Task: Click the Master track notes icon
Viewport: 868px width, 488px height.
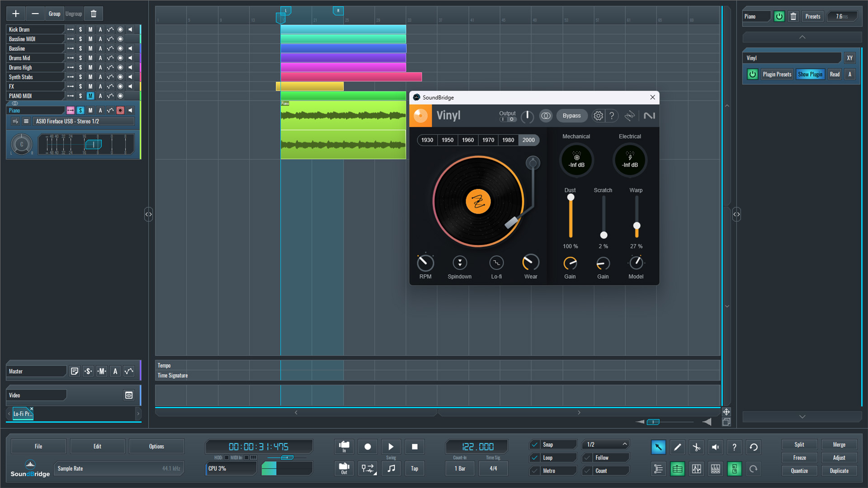Action: [x=75, y=371]
